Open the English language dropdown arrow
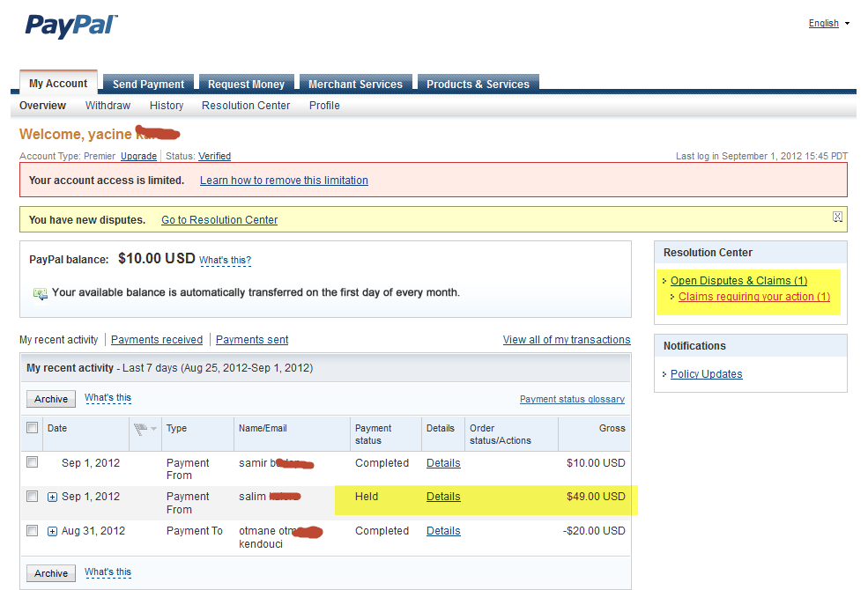This screenshot has width=868, height=590. click(x=847, y=23)
